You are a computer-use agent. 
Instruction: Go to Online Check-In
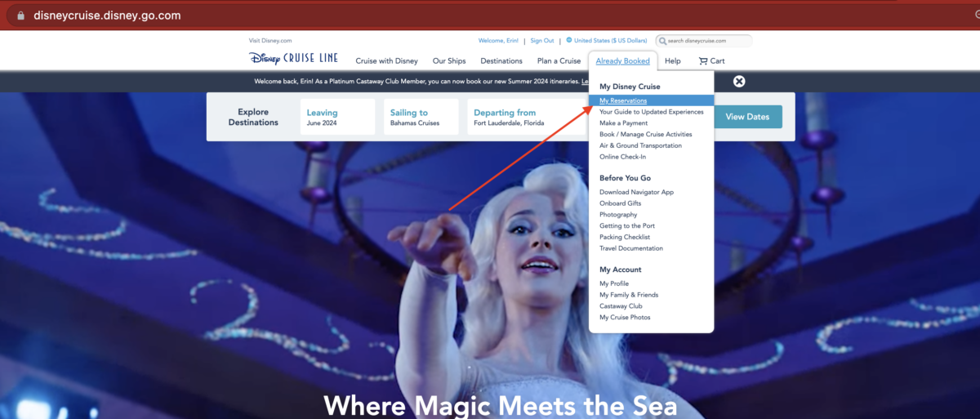coord(622,157)
